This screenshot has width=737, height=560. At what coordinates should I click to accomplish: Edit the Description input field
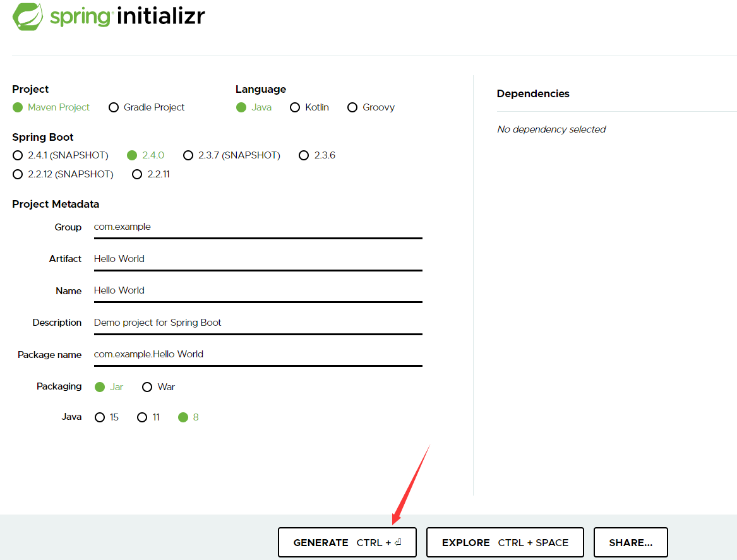point(258,323)
